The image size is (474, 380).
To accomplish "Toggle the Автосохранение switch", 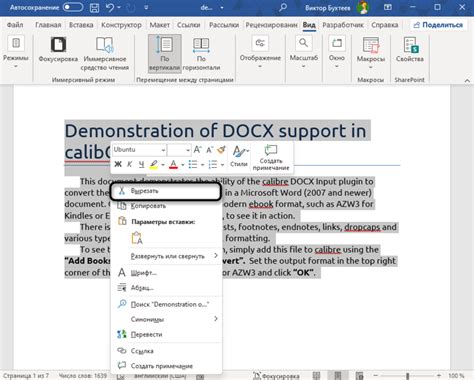I will [73, 7].
